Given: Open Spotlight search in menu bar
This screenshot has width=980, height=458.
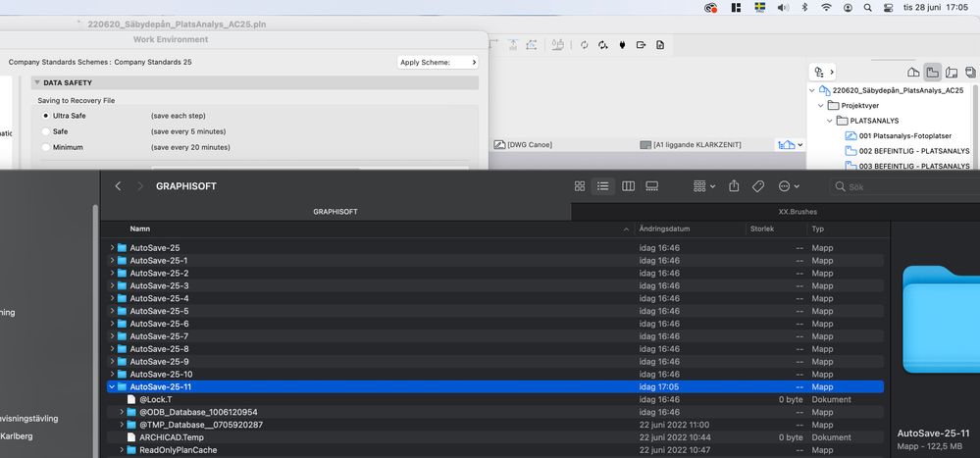Looking at the screenshot, I should click(x=867, y=8).
